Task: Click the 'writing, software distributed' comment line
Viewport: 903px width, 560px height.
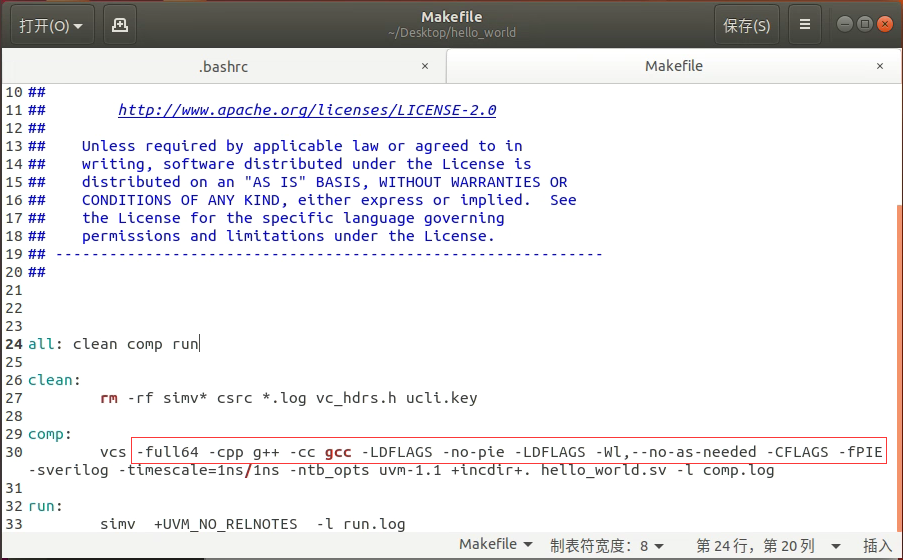Action: click(x=306, y=164)
